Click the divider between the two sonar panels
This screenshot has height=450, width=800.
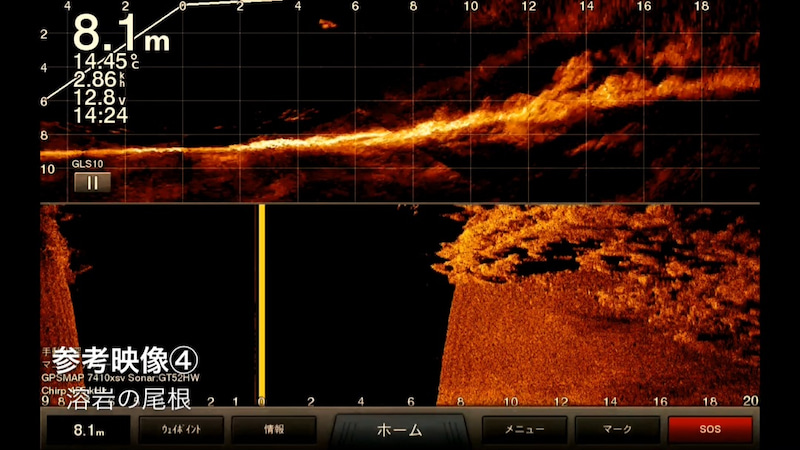tap(400, 203)
